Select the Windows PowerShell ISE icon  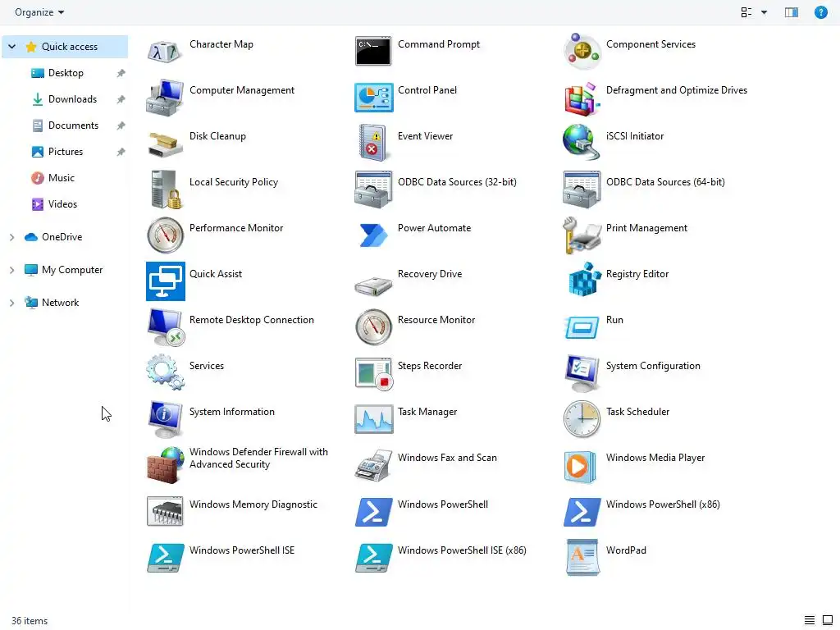[165, 558]
